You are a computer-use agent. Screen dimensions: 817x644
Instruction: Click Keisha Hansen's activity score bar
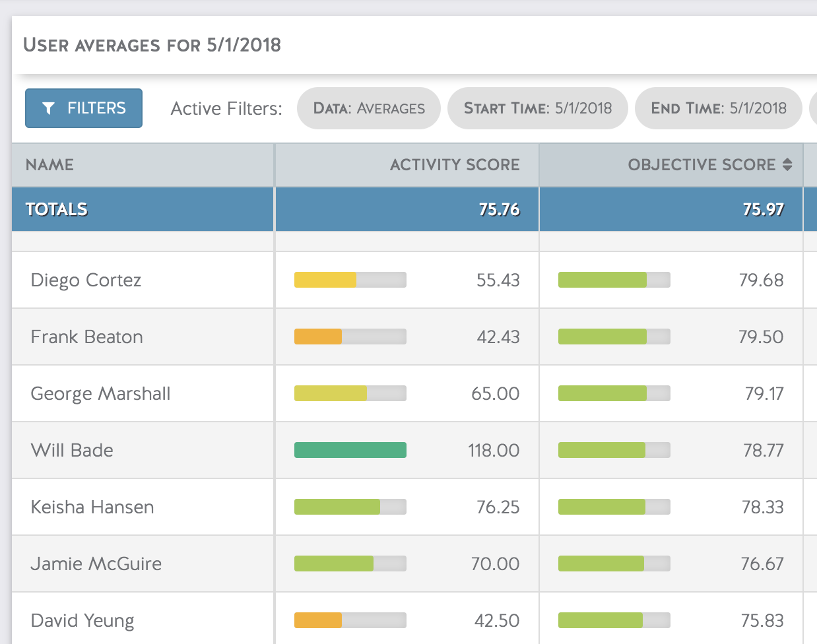pyautogui.click(x=350, y=507)
